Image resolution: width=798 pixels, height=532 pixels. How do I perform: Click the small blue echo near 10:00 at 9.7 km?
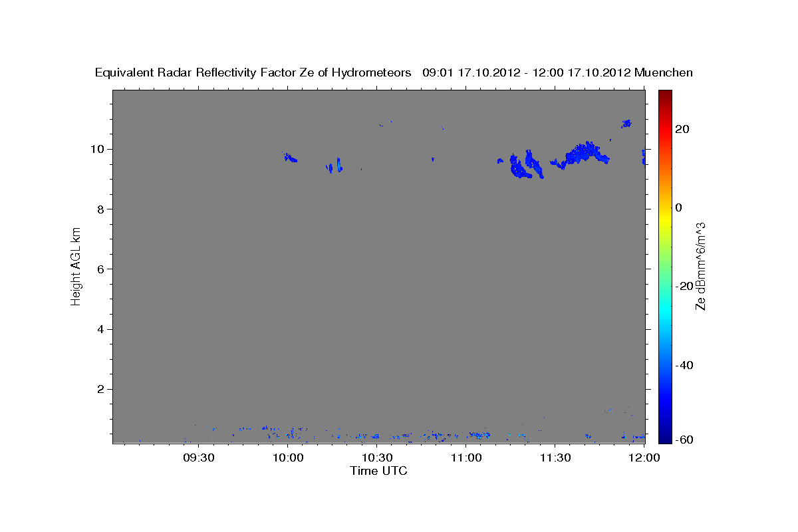point(290,158)
